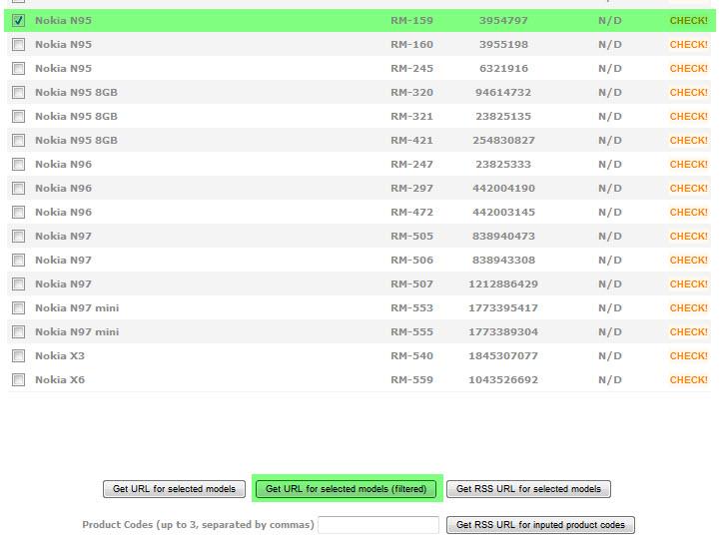Image resolution: width=728 pixels, height=560 pixels.
Task: Tick the checkbox for Nokia N95 RM-160
Action: pos(19,45)
